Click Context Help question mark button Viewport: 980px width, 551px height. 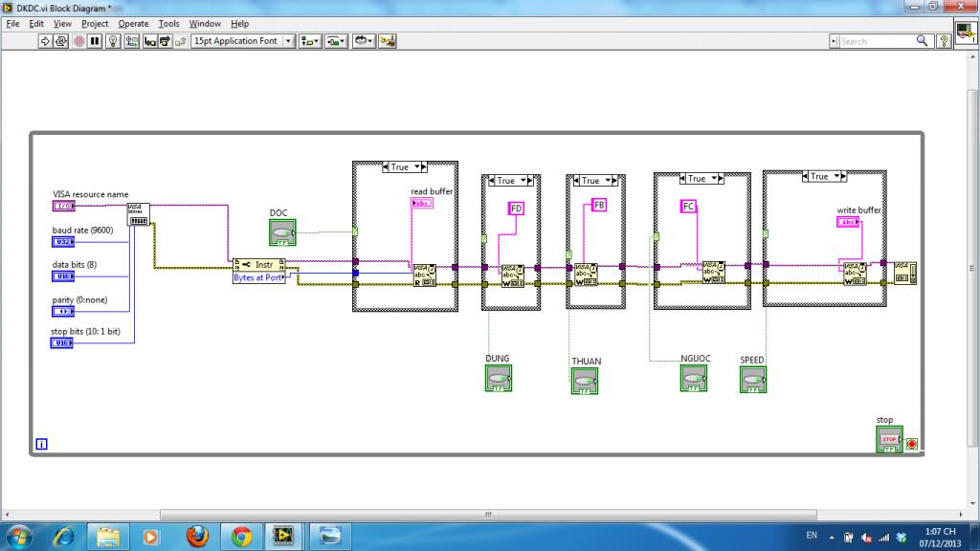[945, 41]
